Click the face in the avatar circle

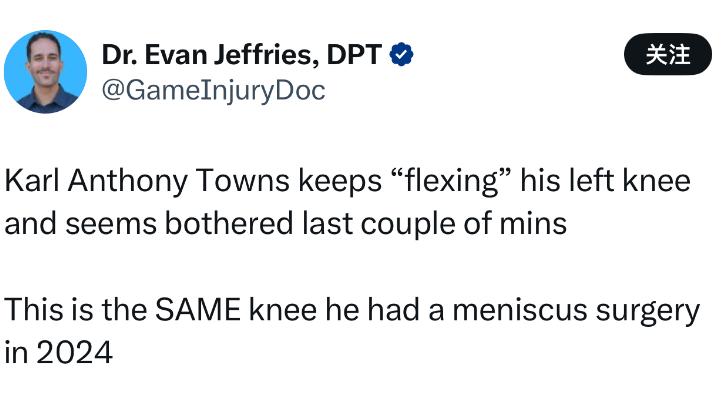(x=44, y=61)
